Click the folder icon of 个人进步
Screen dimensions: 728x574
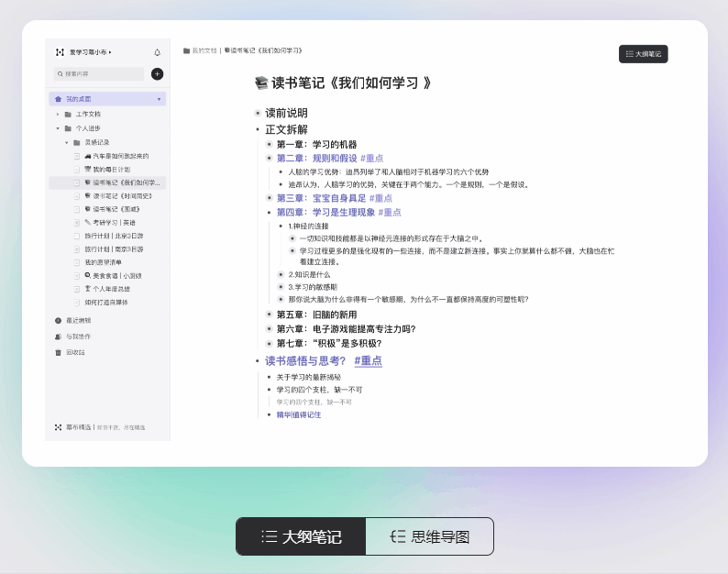(68, 128)
